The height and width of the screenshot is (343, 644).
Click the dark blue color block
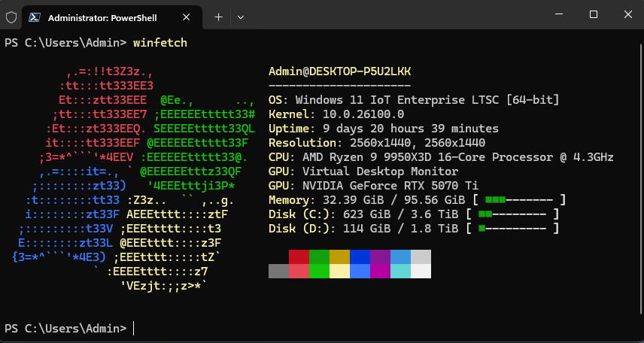[x=360, y=256]
